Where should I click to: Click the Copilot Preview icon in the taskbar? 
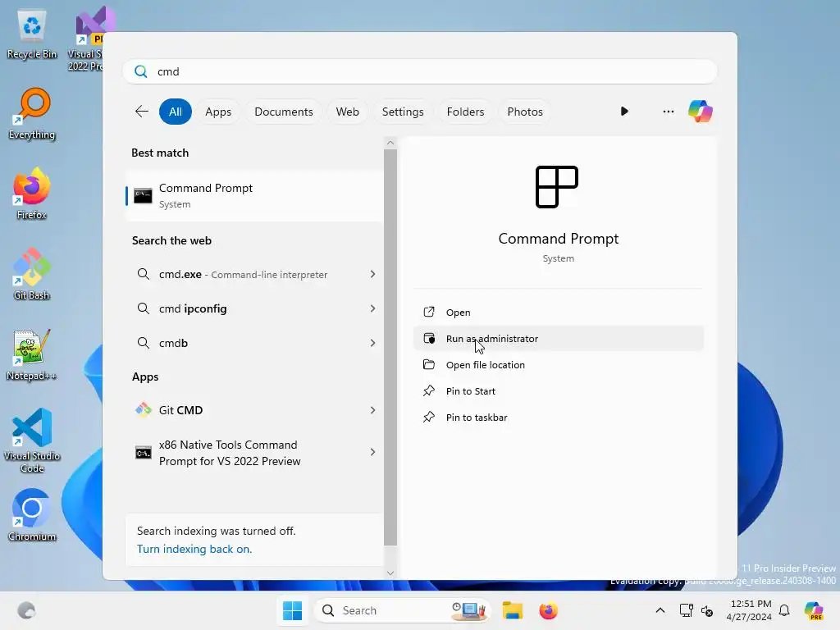[x=814, y=610]
